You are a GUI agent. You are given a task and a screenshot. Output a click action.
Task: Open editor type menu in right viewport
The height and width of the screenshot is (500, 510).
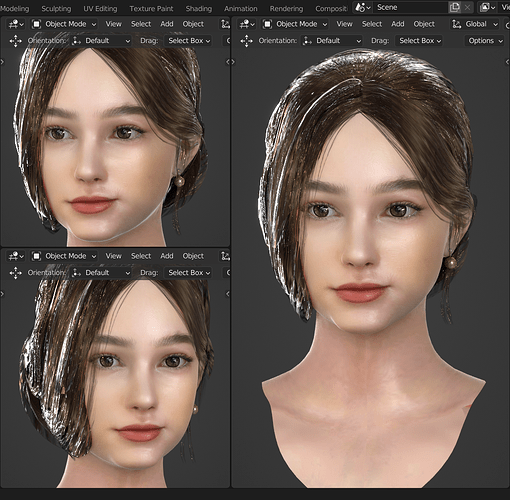(247, 24)
